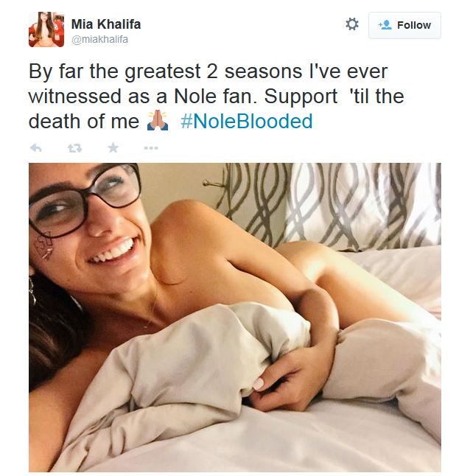The image size is (470, 476).
Task: Retweet this tweet using the retweet icon
Action: (x=74, y=148)
